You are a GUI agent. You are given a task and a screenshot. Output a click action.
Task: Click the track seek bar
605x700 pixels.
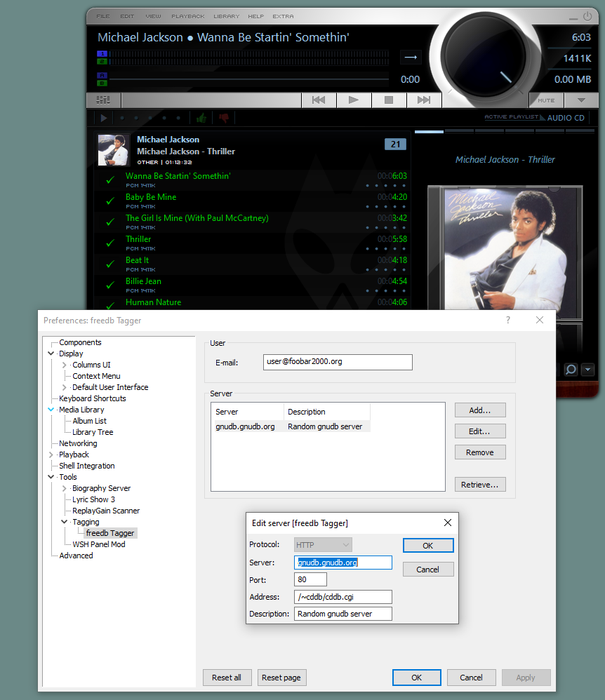tap(249, 79)
